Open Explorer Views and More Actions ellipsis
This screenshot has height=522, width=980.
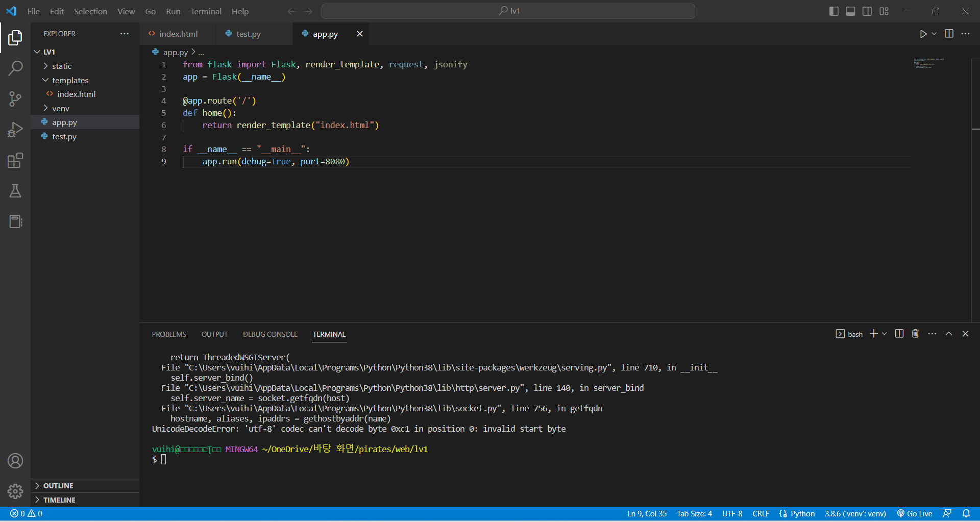coord(125,34)
